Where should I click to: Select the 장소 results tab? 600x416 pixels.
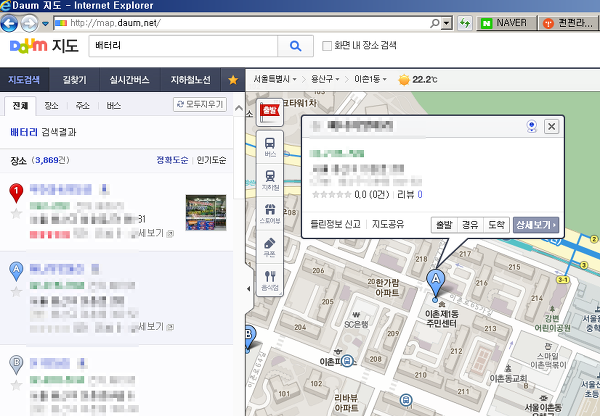coord(51,106)
